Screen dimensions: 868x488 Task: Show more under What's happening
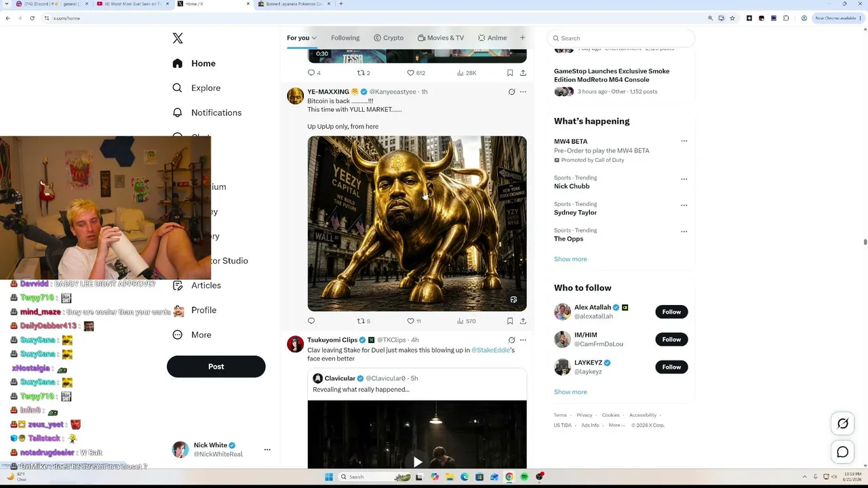570,259
